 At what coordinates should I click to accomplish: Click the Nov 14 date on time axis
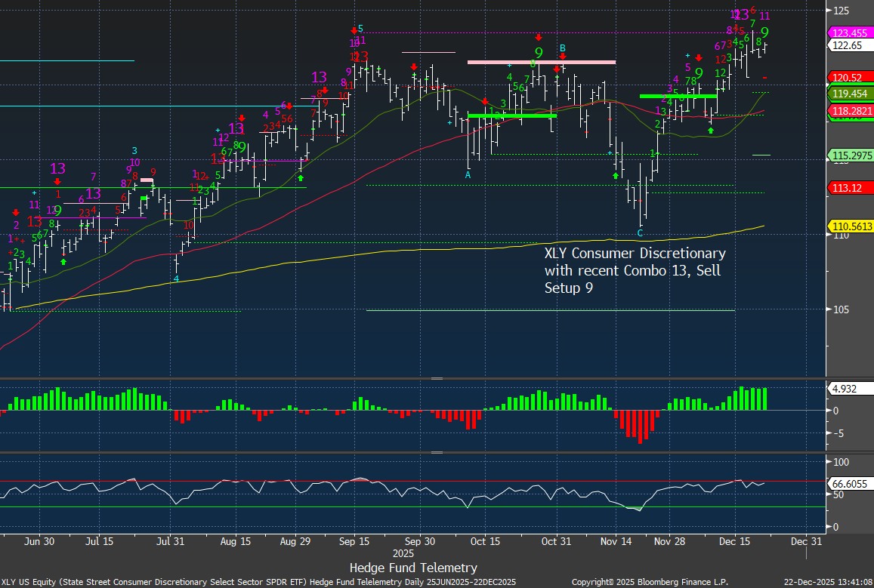pos(617,541)
